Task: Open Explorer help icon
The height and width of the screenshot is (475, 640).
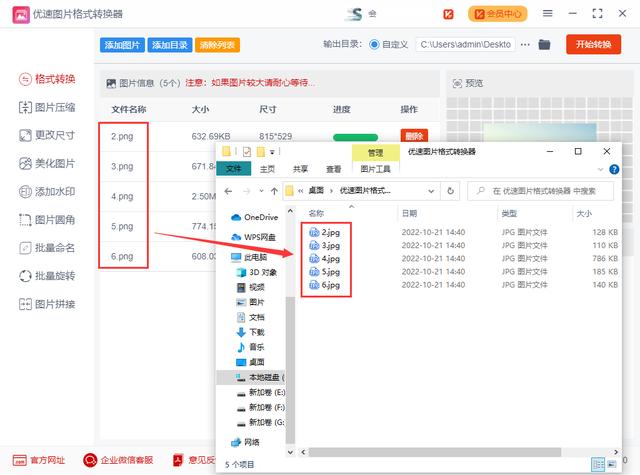Action: [614, 169]
